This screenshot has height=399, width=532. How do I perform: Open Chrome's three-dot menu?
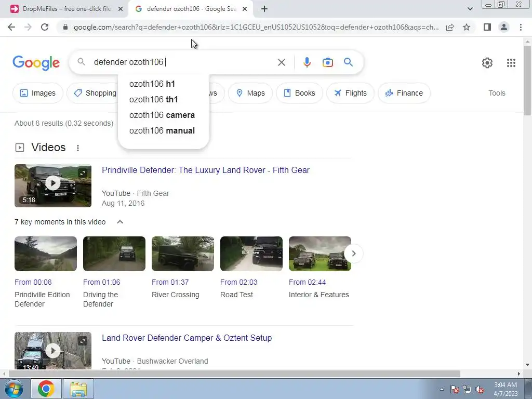[x=521, y=27]
